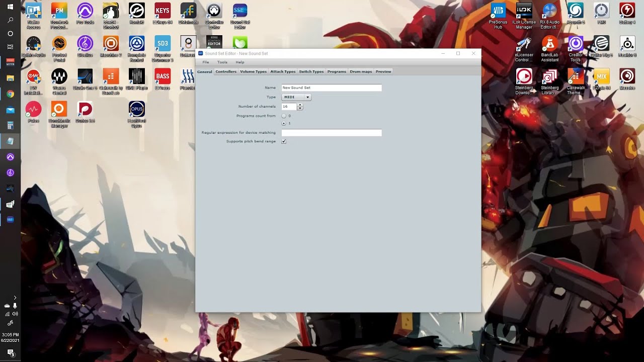Select the Spitfire Audio desktop icon
644x362 pixels.
(33, 46)
